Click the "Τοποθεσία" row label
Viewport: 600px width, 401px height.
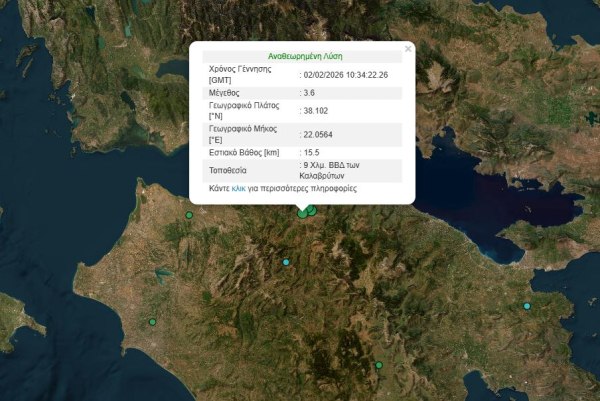click(x=231, y=170)
